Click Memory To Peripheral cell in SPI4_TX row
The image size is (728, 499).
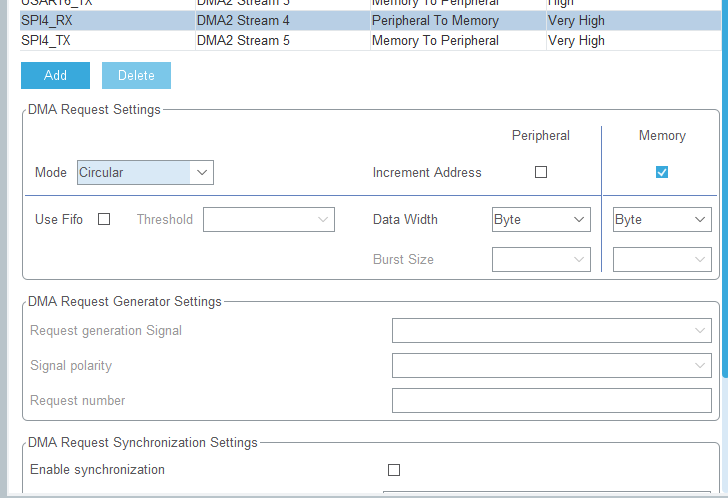458,40
